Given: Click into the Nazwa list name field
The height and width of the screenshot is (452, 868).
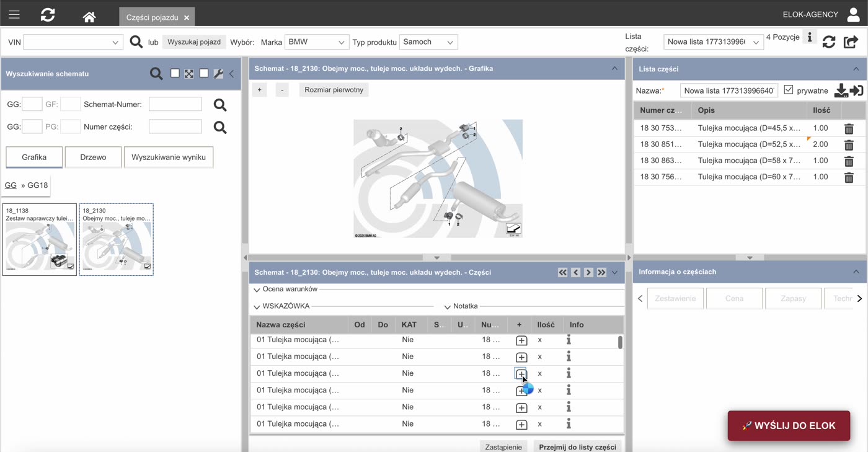Looking at the screenshot, I should pyautogui.click(x=729, y=91).
